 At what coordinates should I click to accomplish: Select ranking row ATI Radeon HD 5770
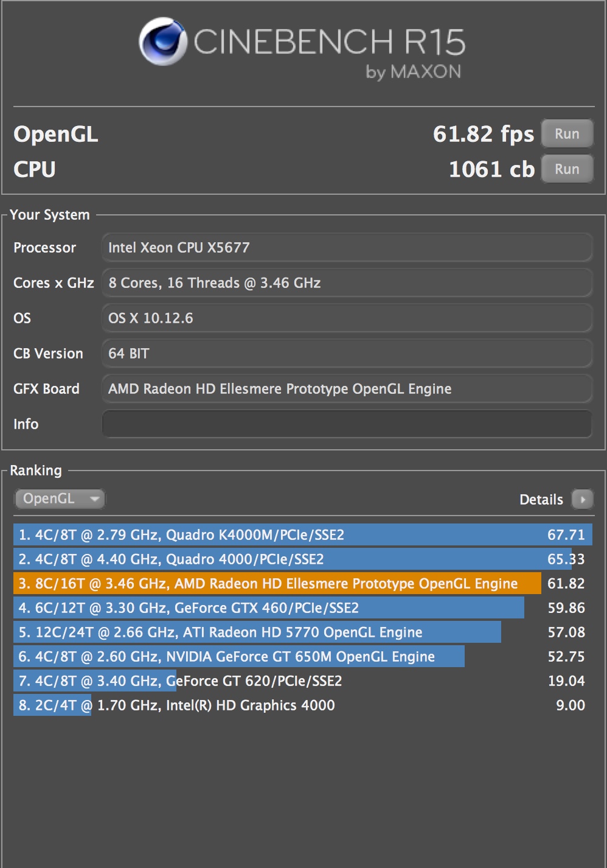tap(303, 632)
